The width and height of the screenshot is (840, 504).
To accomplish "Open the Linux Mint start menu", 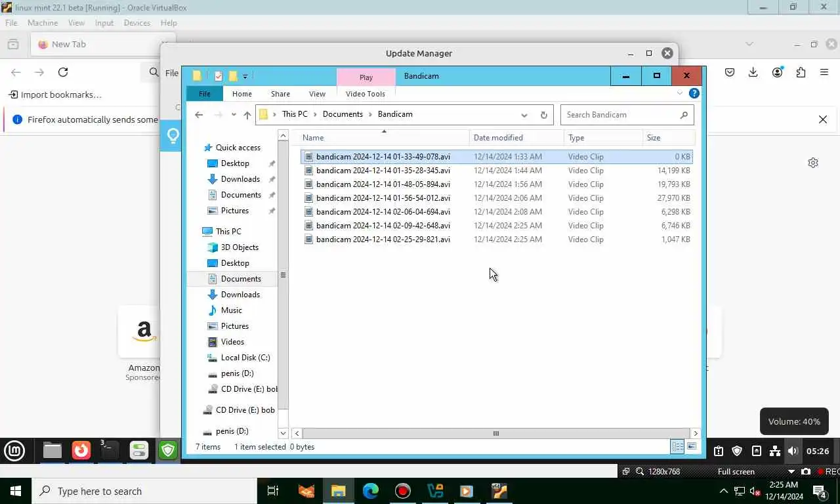I will point(14,451).
